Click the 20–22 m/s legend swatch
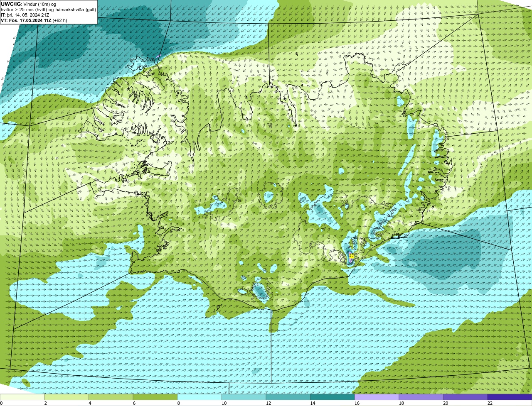Screen dimensions: 532x406 [x=465, y=397]
